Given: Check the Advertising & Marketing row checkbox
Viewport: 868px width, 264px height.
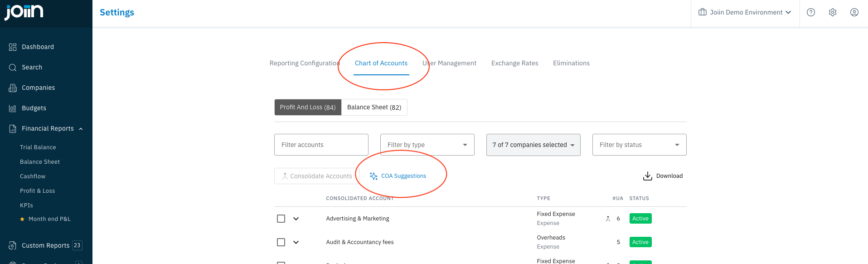Looking at the screenshot, I should tap(281, 219).
